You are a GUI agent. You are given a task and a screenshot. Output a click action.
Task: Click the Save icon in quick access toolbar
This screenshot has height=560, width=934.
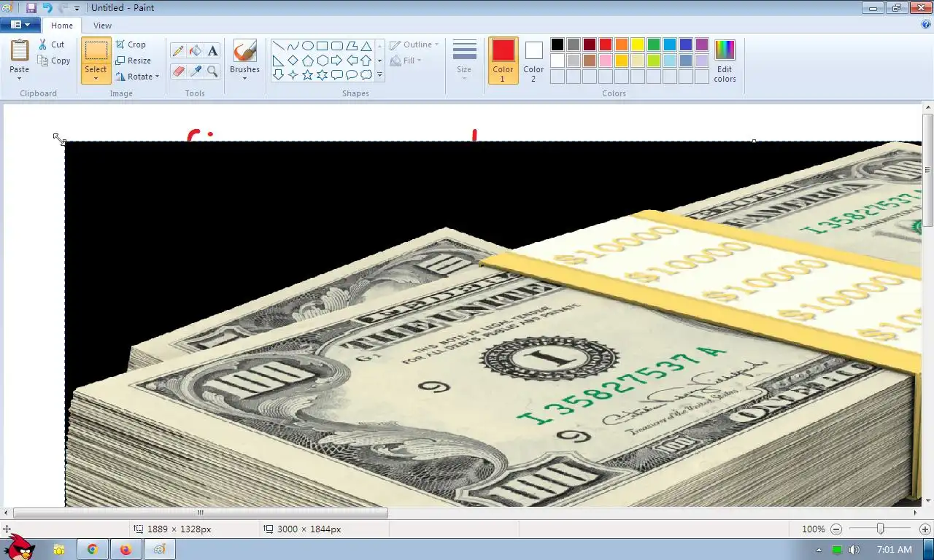tap(31, 7)
